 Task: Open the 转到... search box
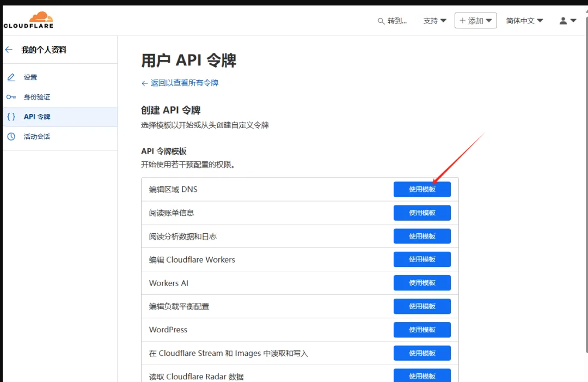click(392, 21)
